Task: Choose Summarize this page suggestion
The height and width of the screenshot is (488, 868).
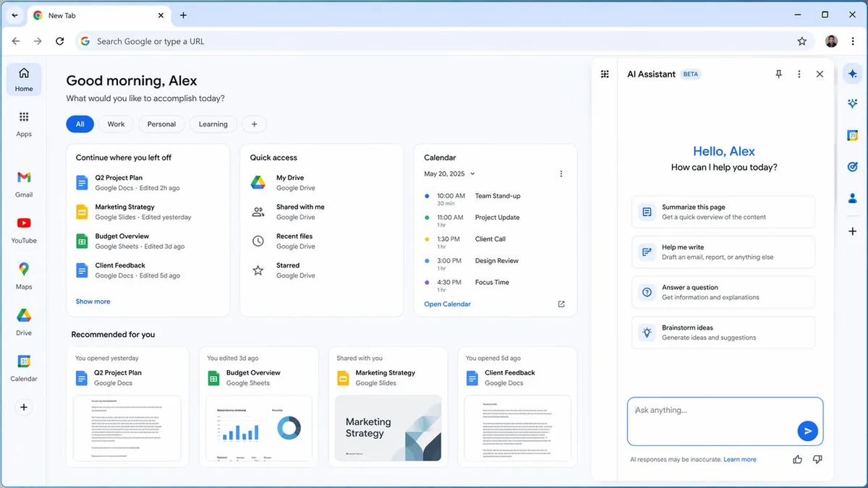Action: point(723,212)
